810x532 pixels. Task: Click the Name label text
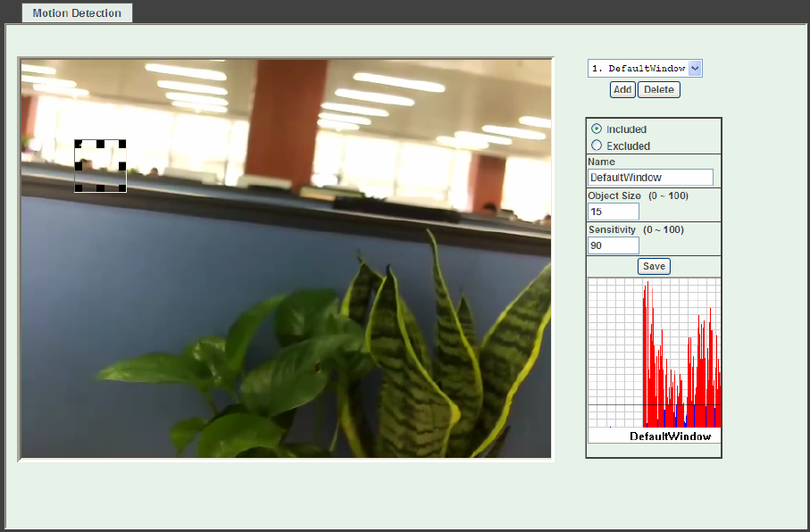tap(601, 162)
